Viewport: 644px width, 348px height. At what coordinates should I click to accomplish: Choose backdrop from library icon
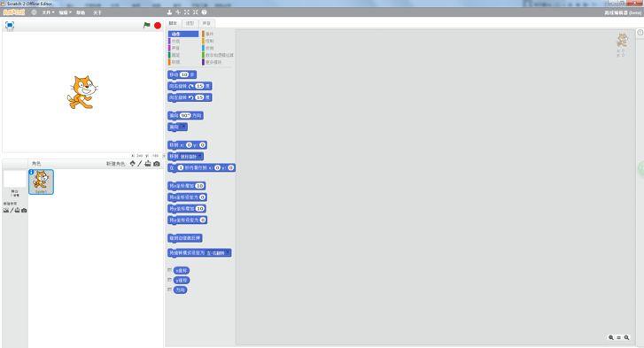point(5,210)
